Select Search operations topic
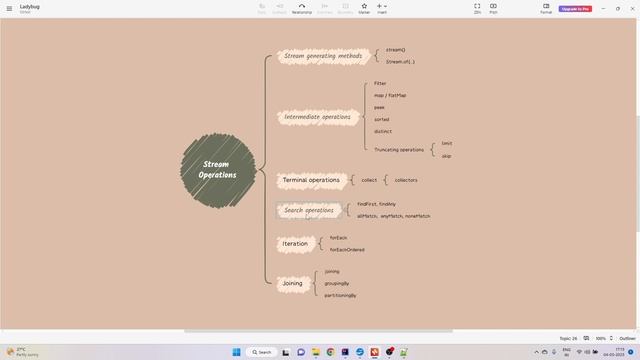Screen dimensions: 640x360 pyautogui.click(x=309, y=210)
